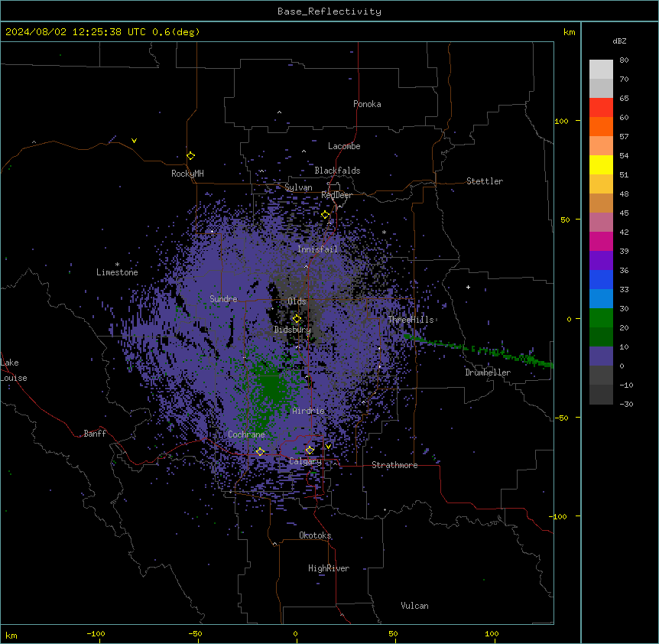Click the Blackfalds label on map

coord(337,171)
